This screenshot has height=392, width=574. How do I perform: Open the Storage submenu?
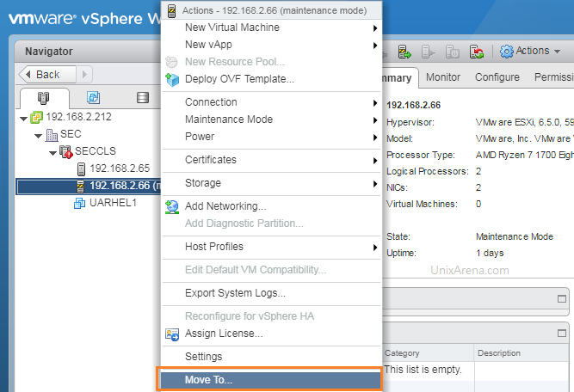(x=272, y=183)
